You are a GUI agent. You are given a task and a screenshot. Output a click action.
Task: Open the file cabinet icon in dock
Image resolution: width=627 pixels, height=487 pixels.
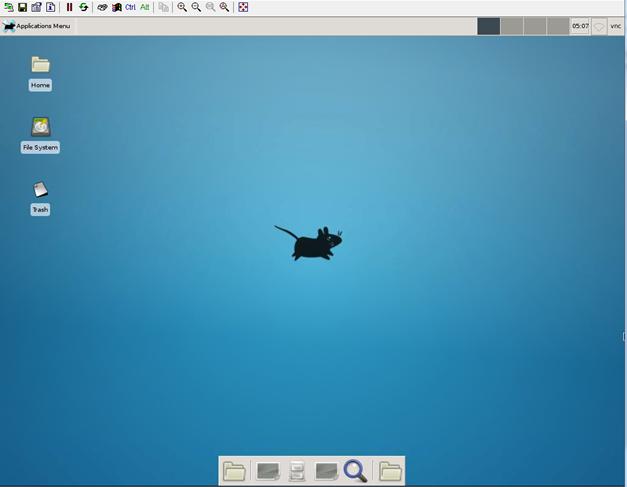pyautogui.click(x=297, y=470)
